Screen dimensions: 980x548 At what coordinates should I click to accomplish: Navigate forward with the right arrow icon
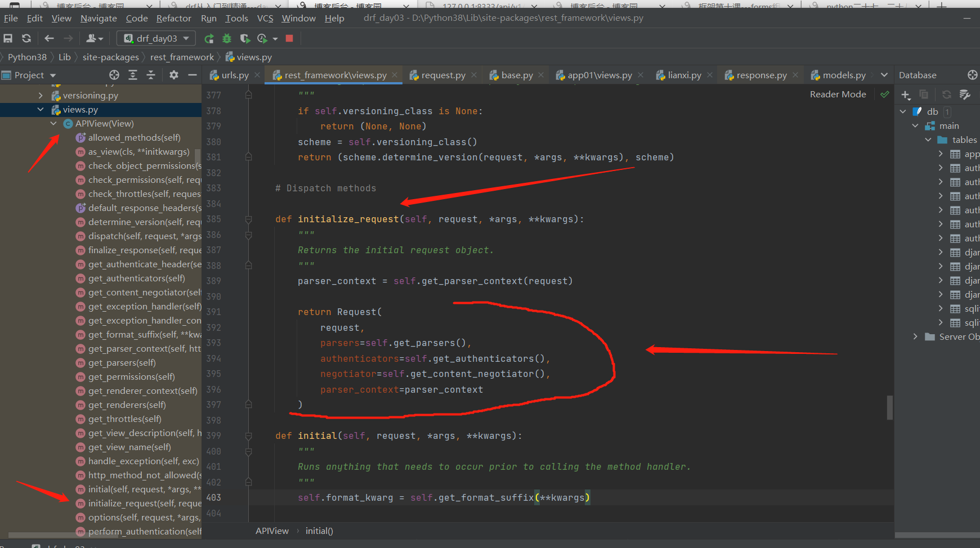tap(68, 38)
